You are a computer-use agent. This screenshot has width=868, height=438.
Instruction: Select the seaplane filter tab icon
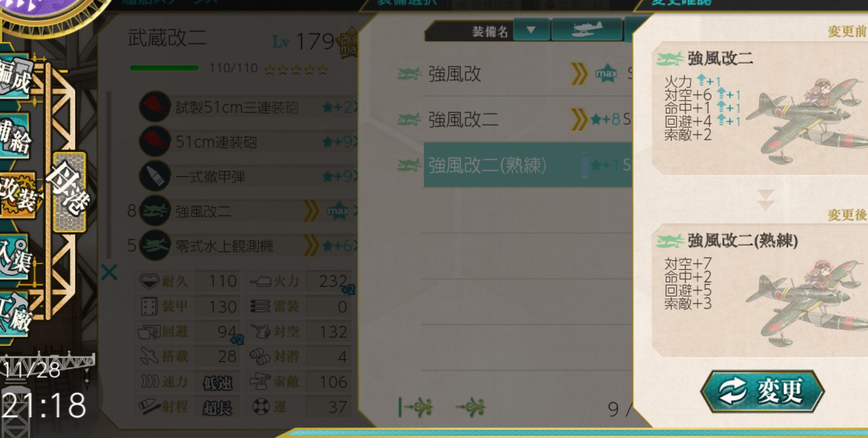pyautogui.click(x=587, y=30)
